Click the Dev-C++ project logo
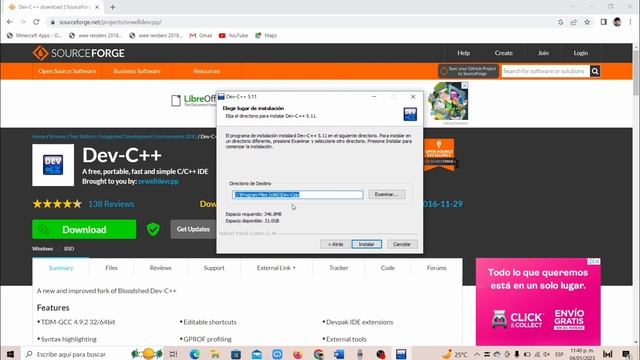 53,165
